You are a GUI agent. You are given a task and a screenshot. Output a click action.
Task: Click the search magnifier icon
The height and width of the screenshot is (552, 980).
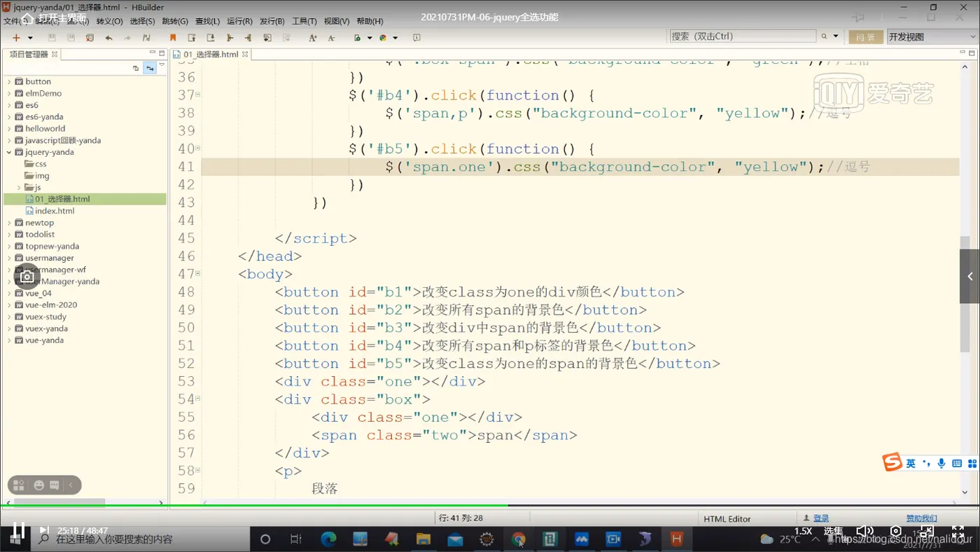(x=825, y=36)
